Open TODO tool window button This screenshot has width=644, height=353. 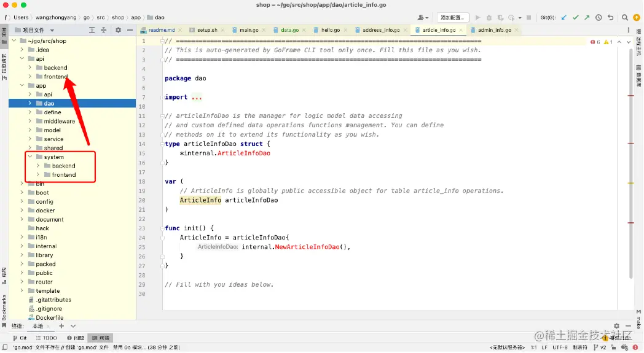tap(46, 338)
